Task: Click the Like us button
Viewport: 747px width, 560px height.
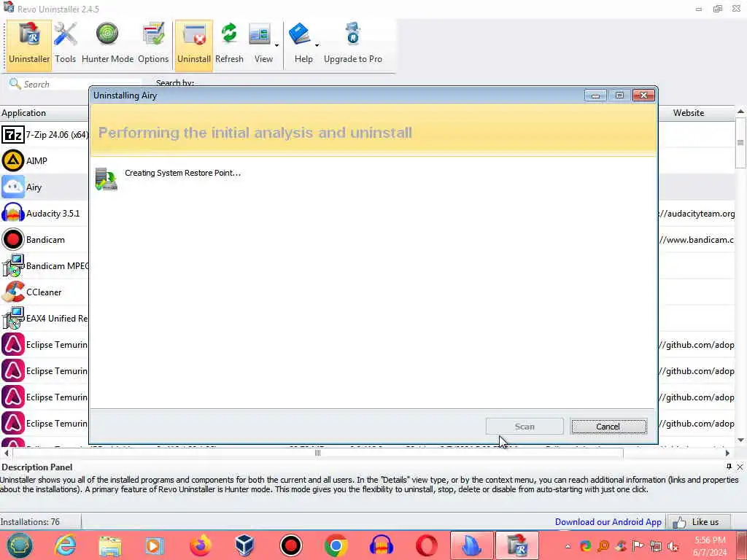Action: tap(699, 522)
